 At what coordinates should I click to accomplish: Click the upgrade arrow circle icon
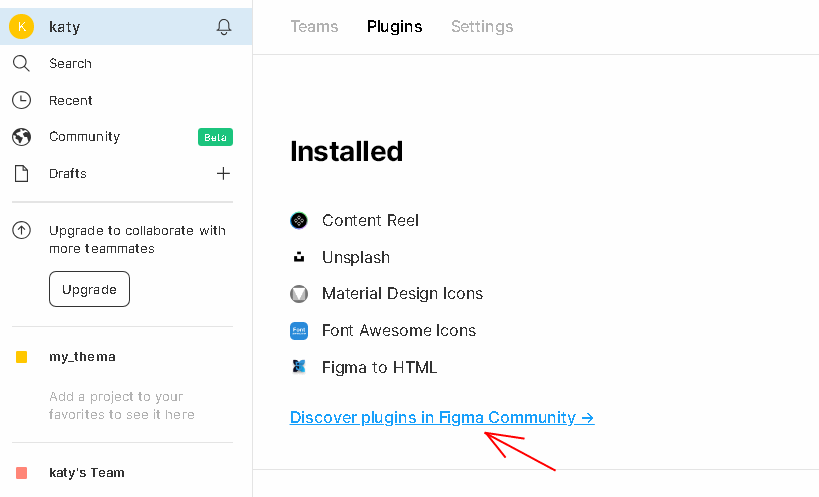pyautogui.click(x=21, y=230)
